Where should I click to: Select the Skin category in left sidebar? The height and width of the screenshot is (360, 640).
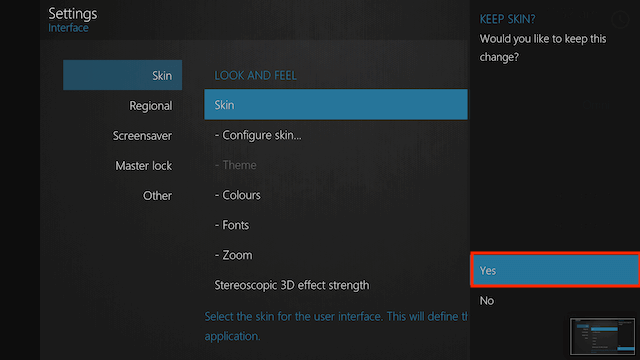tap(122, 75)
